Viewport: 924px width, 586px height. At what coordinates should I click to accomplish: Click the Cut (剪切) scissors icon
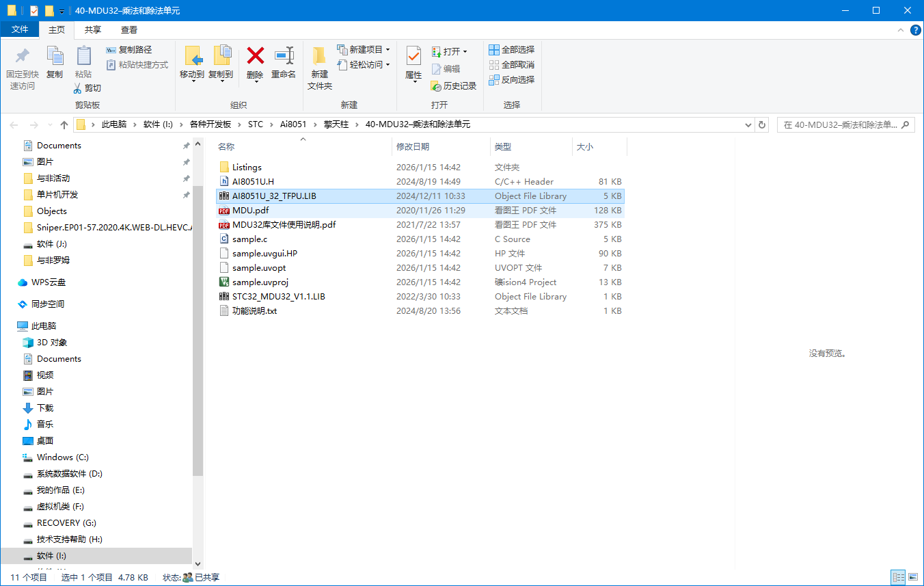tap(77, 88)
